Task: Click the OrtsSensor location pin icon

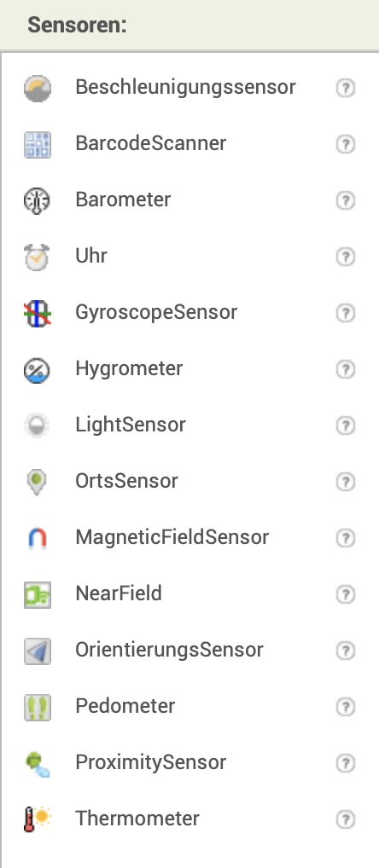Action: click(x=37, y=482)
